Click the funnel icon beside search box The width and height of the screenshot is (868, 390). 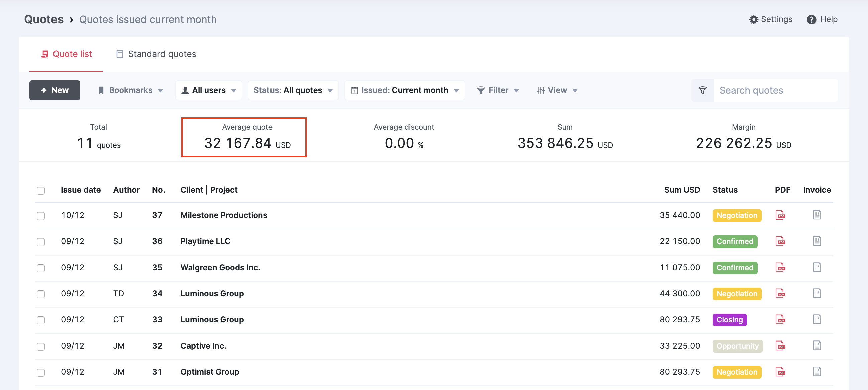(702, 90)
